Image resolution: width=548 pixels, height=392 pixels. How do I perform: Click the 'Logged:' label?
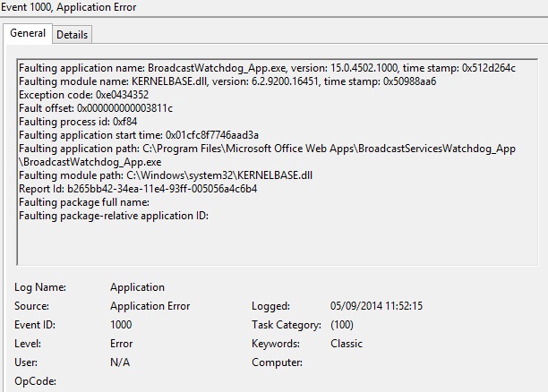tap(270, 306)
